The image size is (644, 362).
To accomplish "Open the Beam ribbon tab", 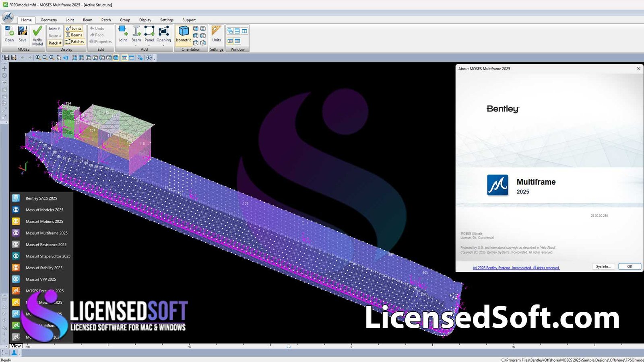I will pos(88,20).
